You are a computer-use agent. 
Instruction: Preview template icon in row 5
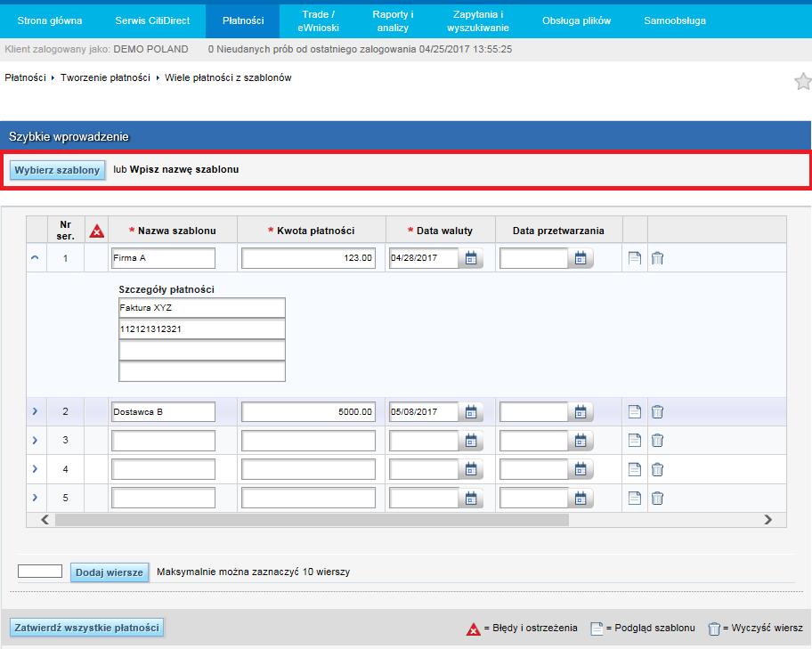(634, 498)
